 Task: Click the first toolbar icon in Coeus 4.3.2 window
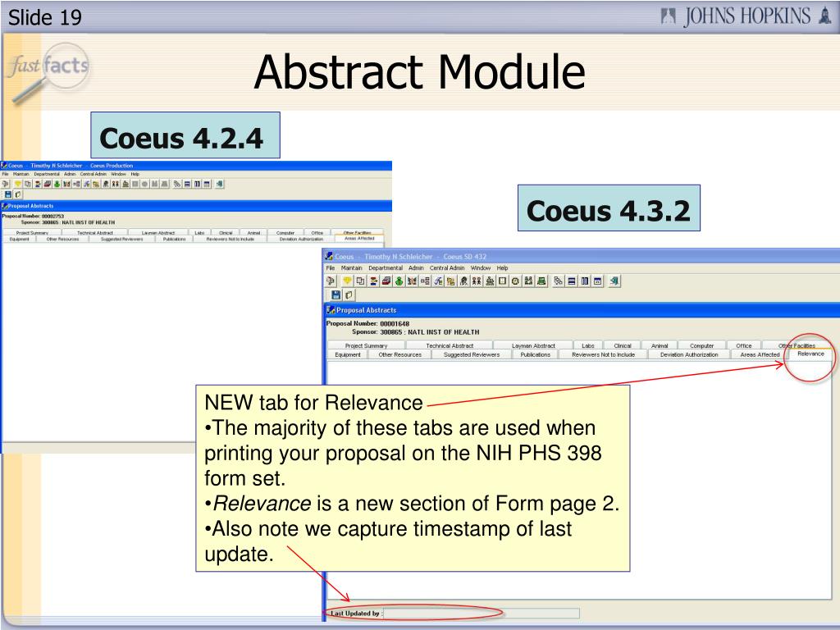(x=331, y=281)
